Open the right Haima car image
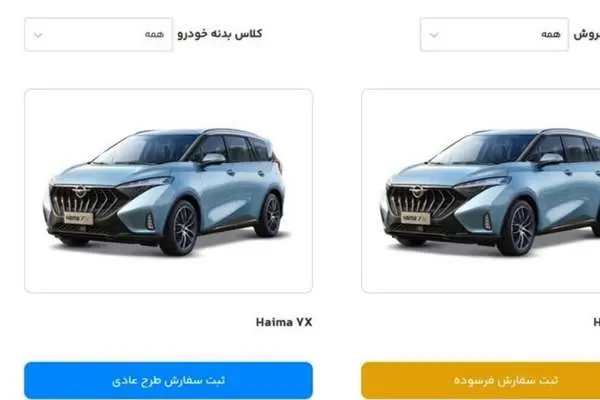 (x=481, y=191)
